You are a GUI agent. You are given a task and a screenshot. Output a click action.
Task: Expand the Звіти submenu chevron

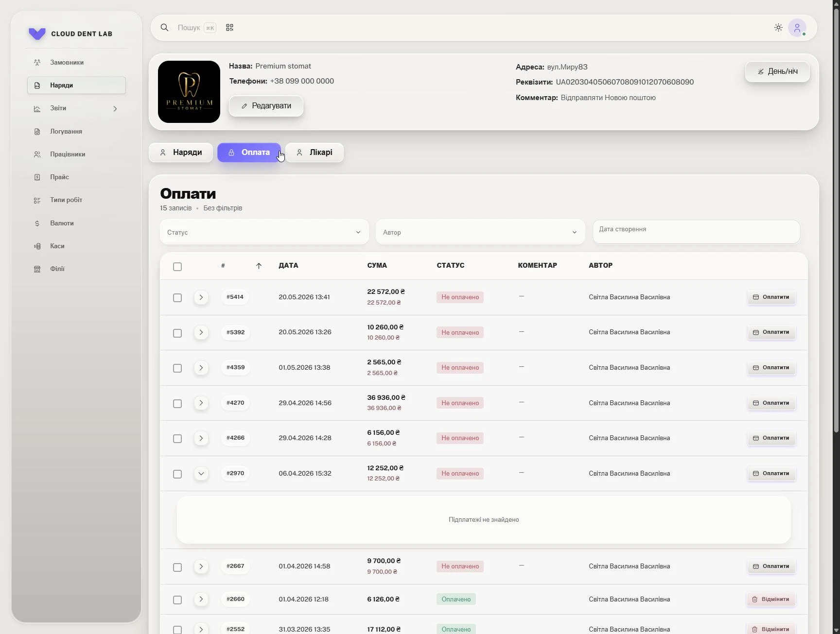pyautogui.click(x=115, y=109)
